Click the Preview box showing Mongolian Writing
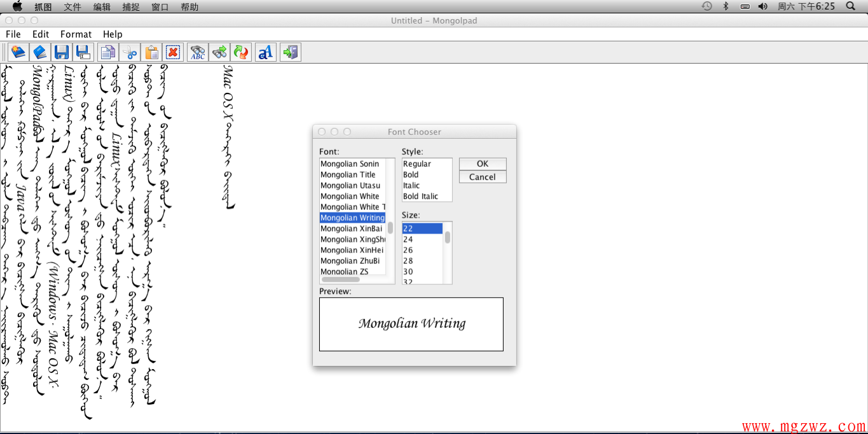The width and height of the screenshot is (868, 434). tap(411, 325)
